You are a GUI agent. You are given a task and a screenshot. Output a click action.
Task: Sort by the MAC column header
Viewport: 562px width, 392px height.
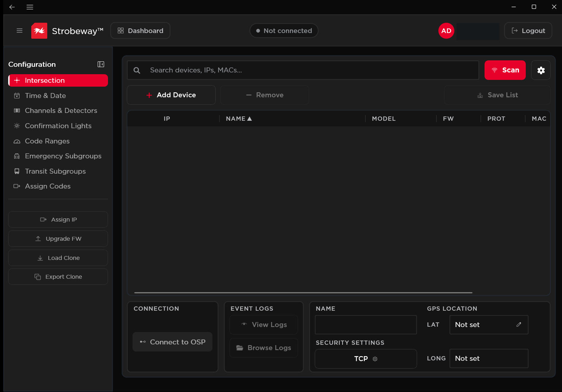(x=539, y=119)
